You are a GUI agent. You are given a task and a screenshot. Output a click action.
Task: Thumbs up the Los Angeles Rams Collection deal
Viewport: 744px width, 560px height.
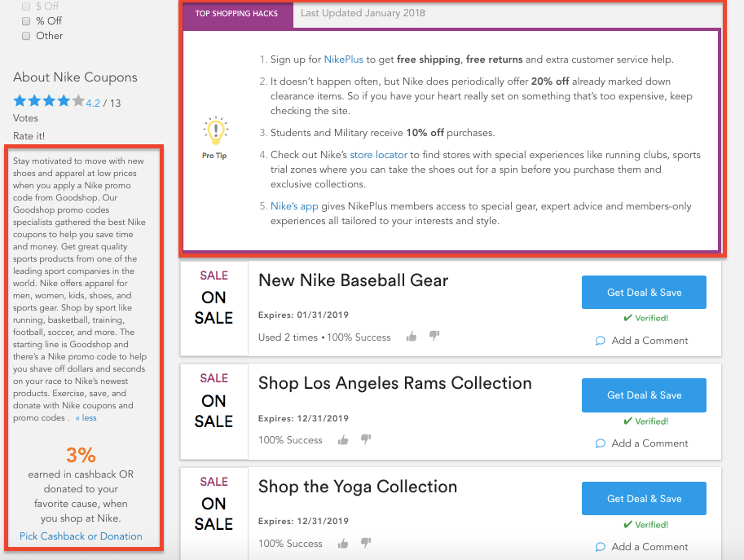coord(343,440)
